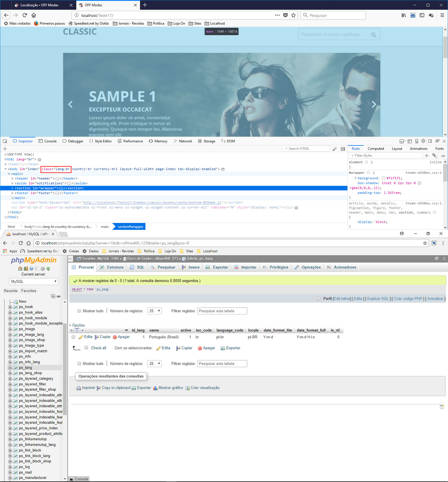Go to the Firefox home page

[34, 15]
